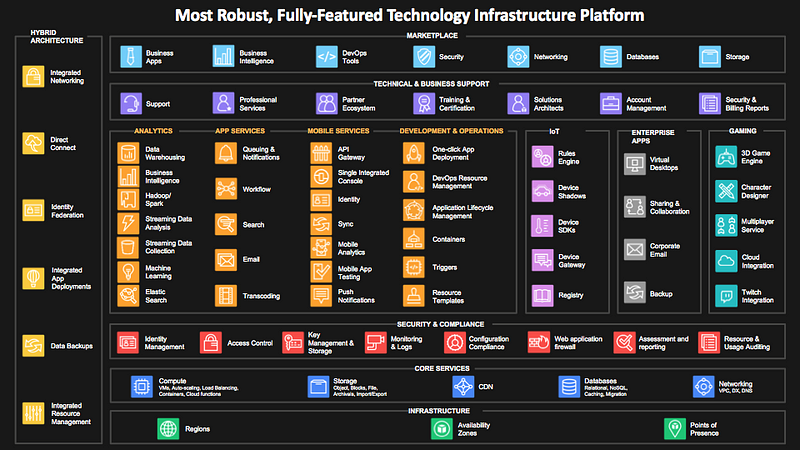Select the Device Shadows IoT icon

[542, 191]
